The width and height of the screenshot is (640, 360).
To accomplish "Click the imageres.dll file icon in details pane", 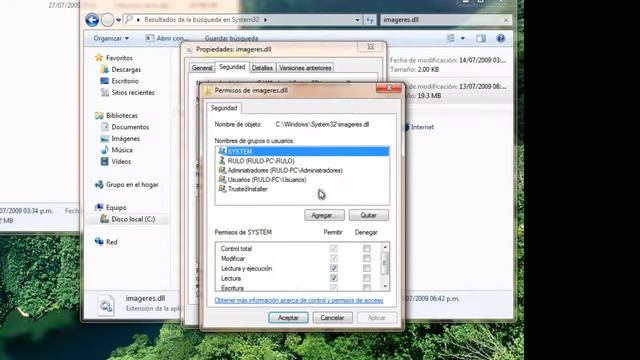I will (106, 305).
